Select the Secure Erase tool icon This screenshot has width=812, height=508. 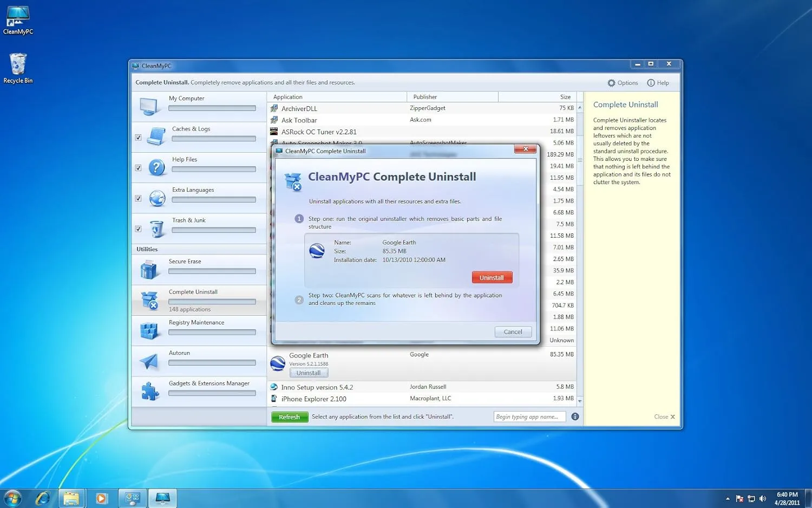(149, 269)
